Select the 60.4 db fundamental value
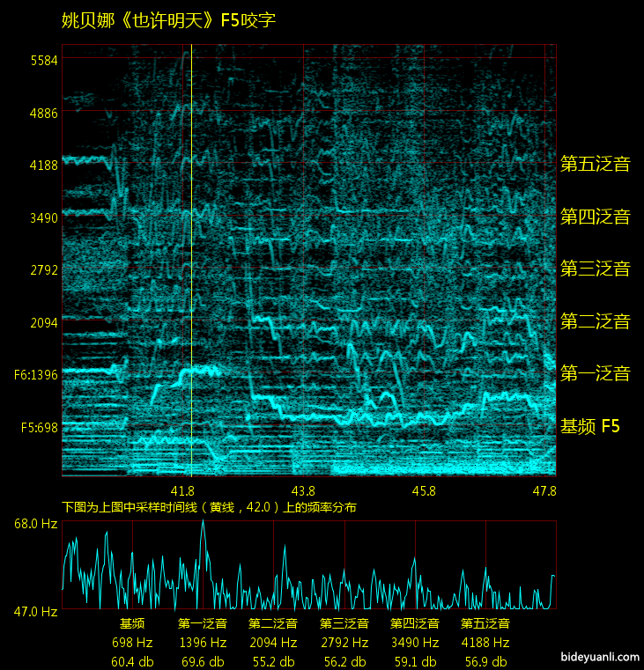This screenshot has height=670, width=644. point(132,662)
